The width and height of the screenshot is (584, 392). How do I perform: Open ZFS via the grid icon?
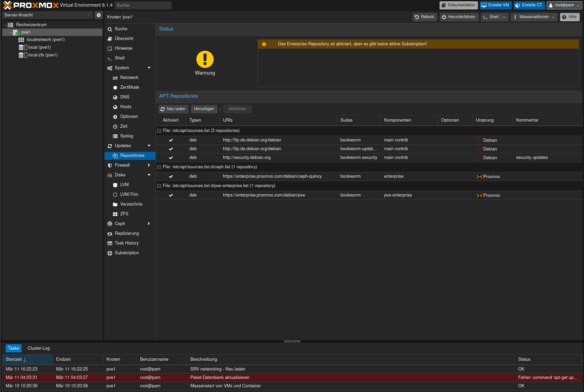click(x=115, y=214)
